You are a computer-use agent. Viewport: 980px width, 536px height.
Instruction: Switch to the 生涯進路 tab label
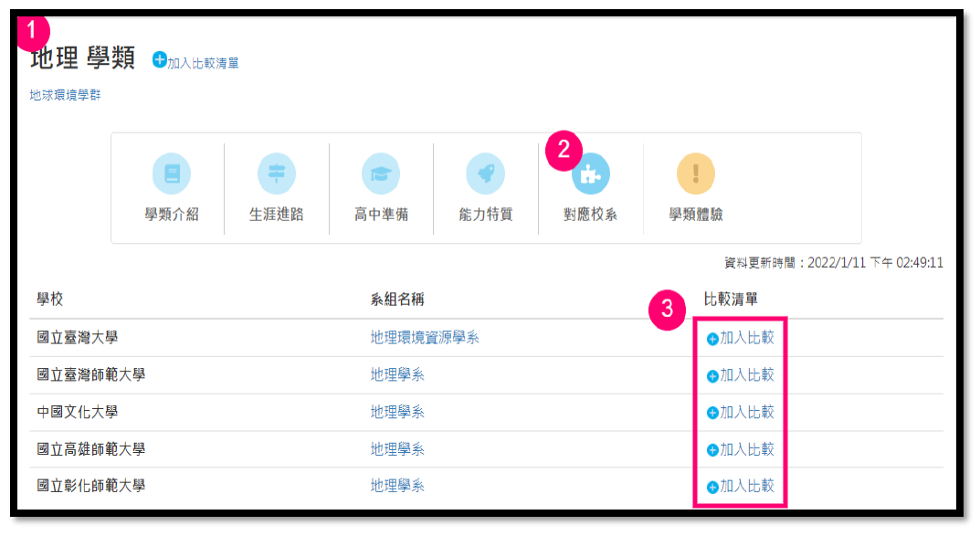(276, 215)
